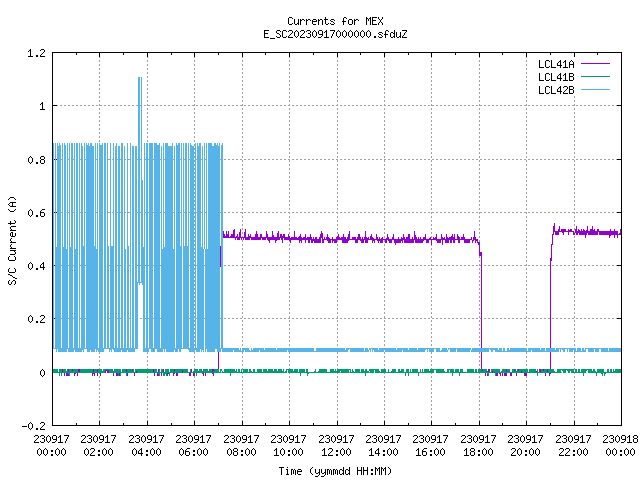Click the x-axis tick 230917 00:00
The image size is (640, 480).
[51, 446]
